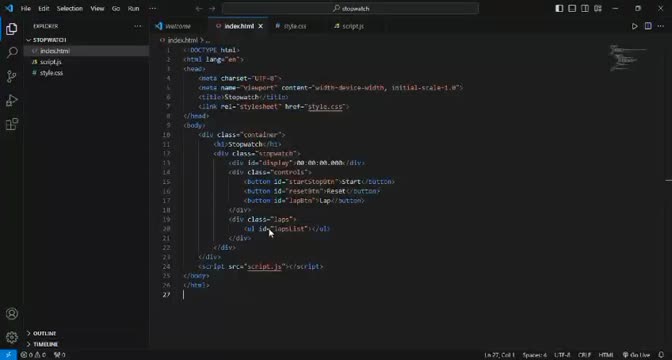672x360 pixels.
Task: Select script.js in Explorer tree
Action: (x=51, y=62)
